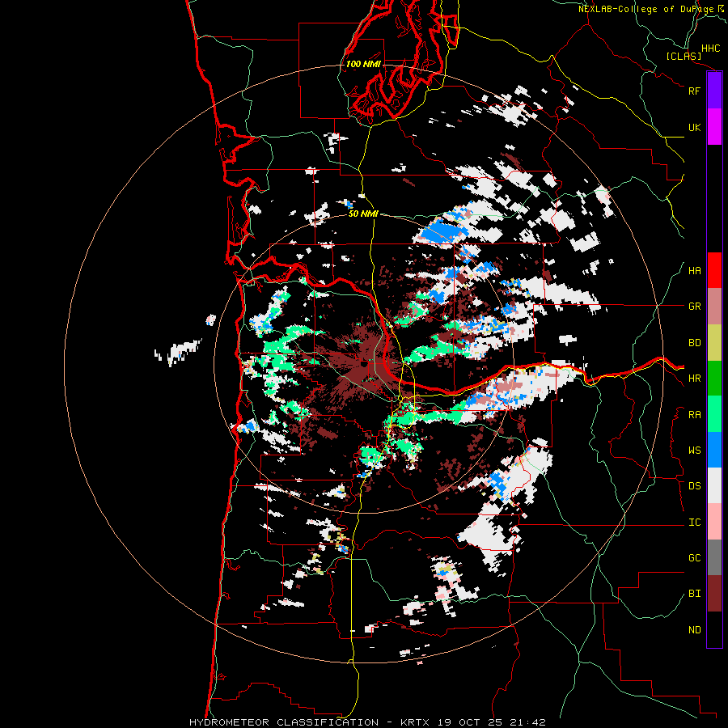Click the UK magenta legend color swatch

point(714,127)
